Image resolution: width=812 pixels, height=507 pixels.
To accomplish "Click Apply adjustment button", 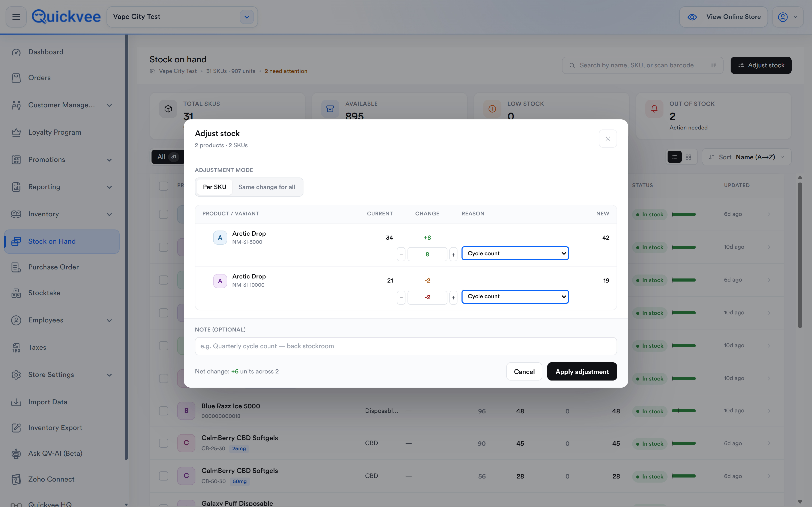I will click(582, 372).
